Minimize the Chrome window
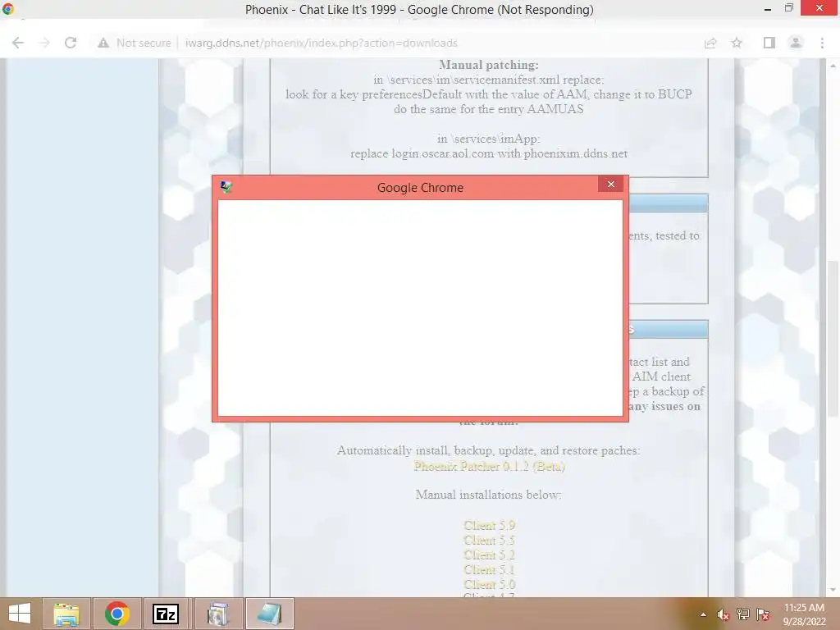The image size is (840, 630). tap(768, 9)
